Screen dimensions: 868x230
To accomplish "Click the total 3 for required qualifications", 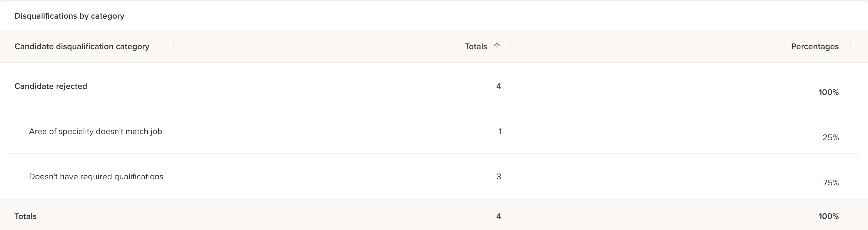I will click(499, 177).
